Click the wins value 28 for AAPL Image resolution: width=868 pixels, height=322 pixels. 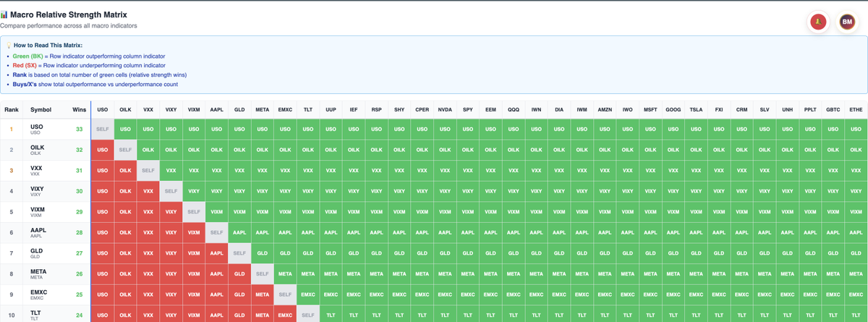[x=79, y=233]
